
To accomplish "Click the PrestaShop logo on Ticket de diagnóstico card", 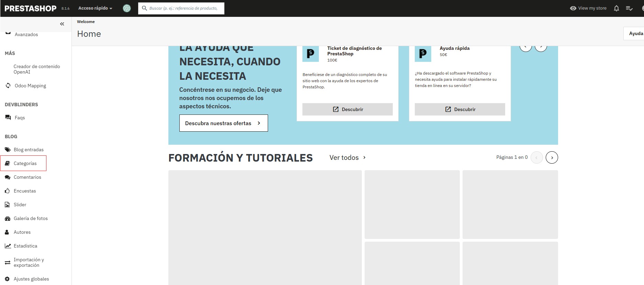I will [311, 54].
